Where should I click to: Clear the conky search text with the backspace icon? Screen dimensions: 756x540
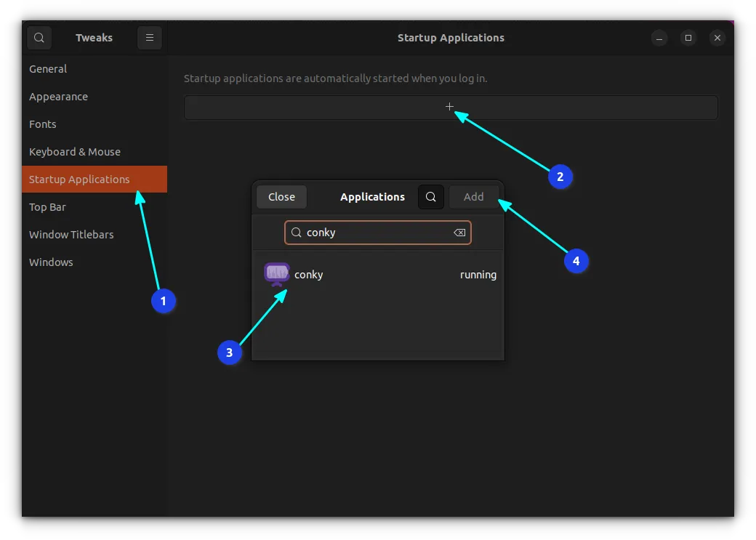pos(459,232)
